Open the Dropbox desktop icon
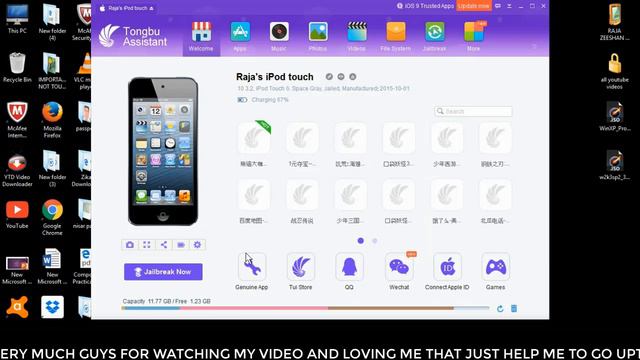This screenshot has height=360, width=640. click(x=52, y=307)
